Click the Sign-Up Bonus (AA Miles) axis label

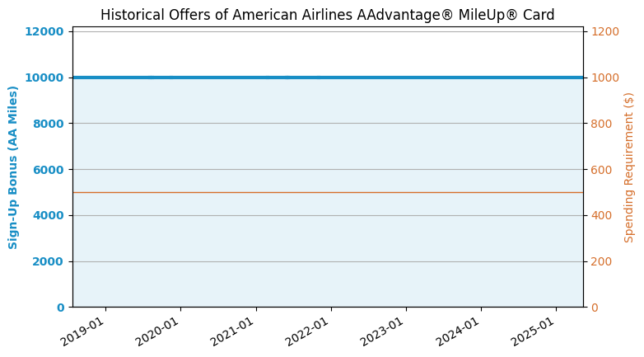pos(14,167)
